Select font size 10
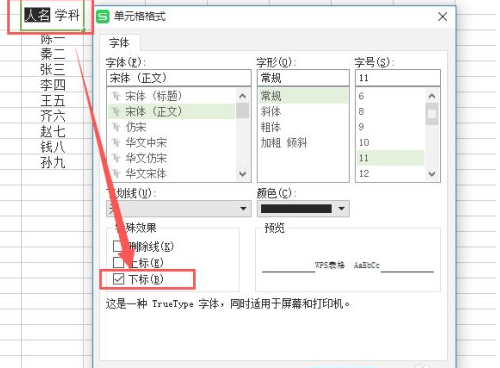 (x=391, y=143)
